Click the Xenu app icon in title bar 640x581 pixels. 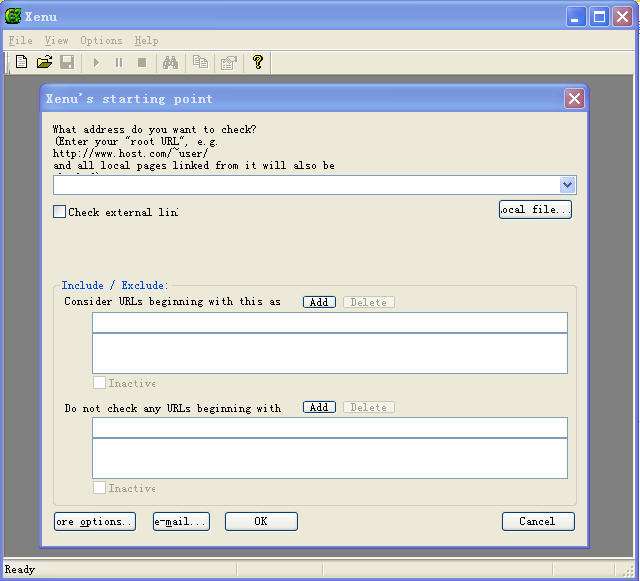coord(13,16)
